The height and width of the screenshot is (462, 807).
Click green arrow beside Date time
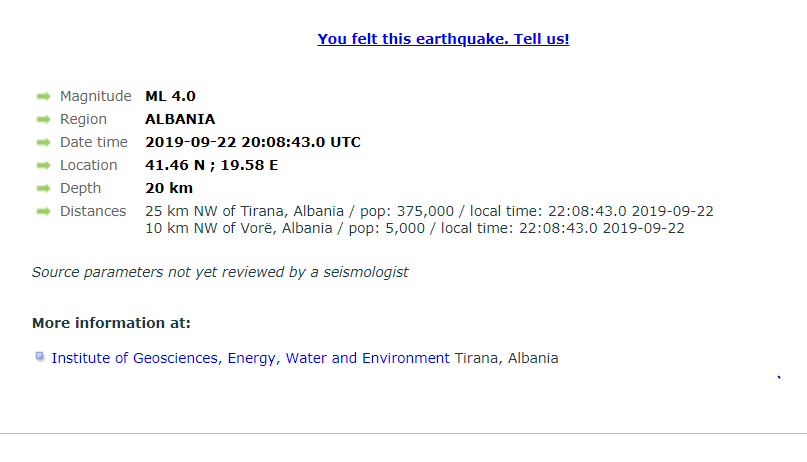pos(44,143)
